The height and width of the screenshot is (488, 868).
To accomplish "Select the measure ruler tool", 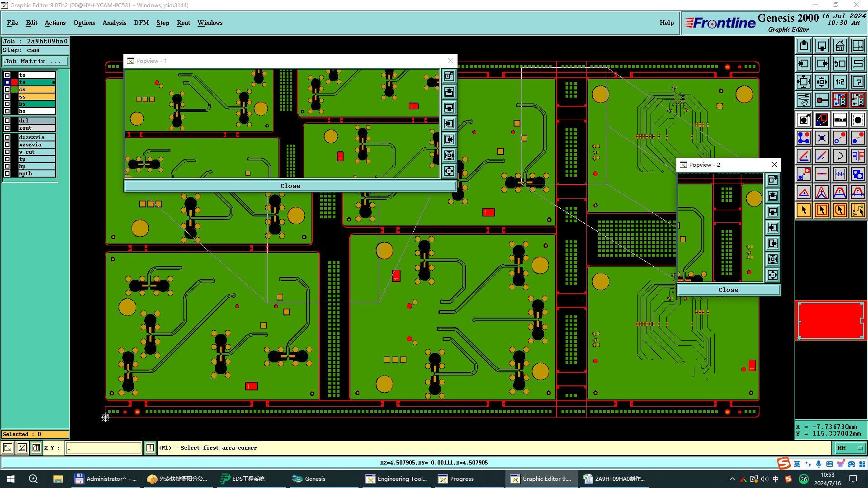I will (x=840, y=120).
